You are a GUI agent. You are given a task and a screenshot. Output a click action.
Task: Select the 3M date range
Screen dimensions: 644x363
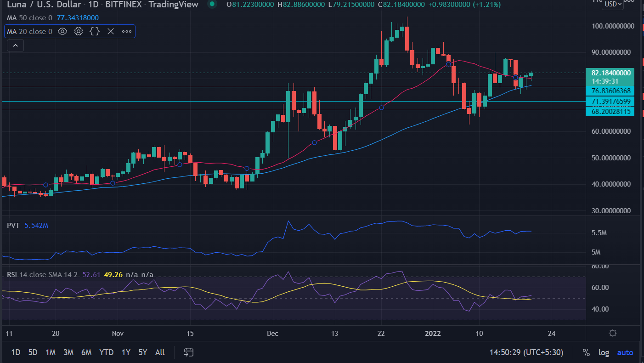tap(68, 352)
